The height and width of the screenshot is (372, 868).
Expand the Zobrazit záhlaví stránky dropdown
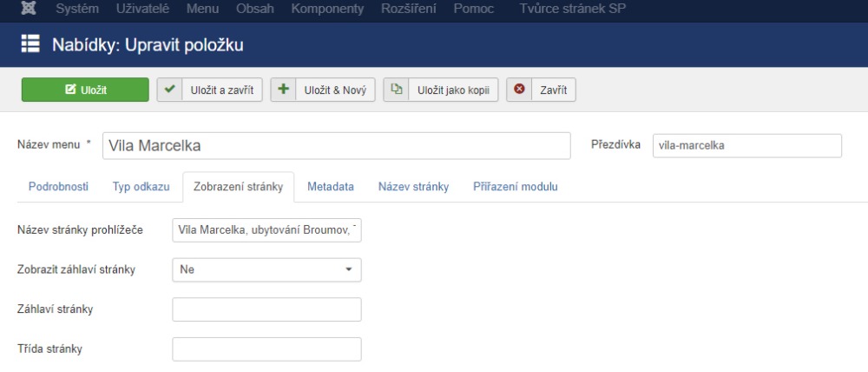(266, 269)
